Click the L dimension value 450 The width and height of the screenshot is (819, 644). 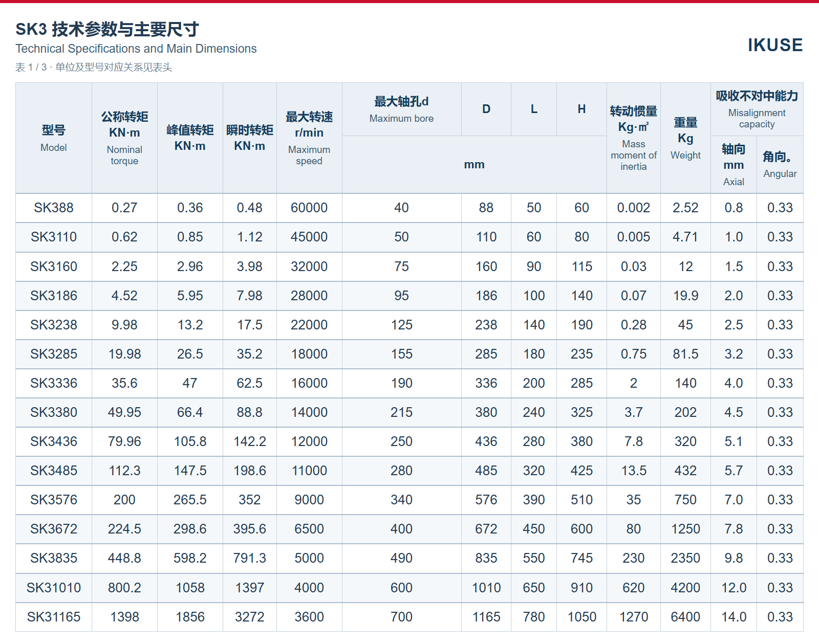pyautogui.click(x=533, y=529)
